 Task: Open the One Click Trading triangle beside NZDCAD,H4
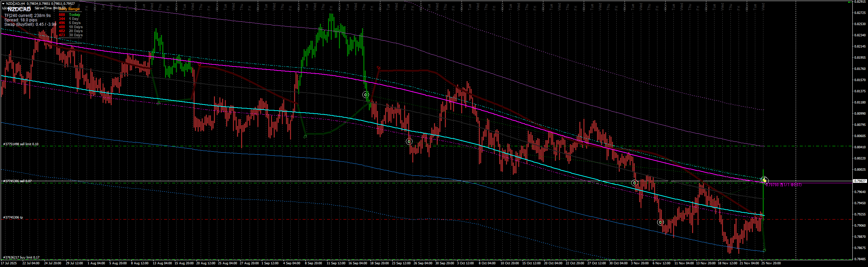[x=3, y=3]
